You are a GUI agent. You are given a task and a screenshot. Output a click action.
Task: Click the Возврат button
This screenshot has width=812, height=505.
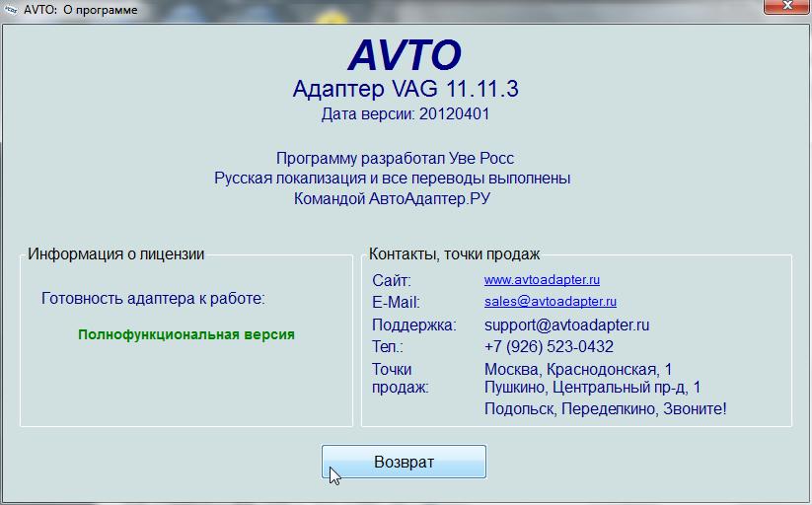pos(404,462)
